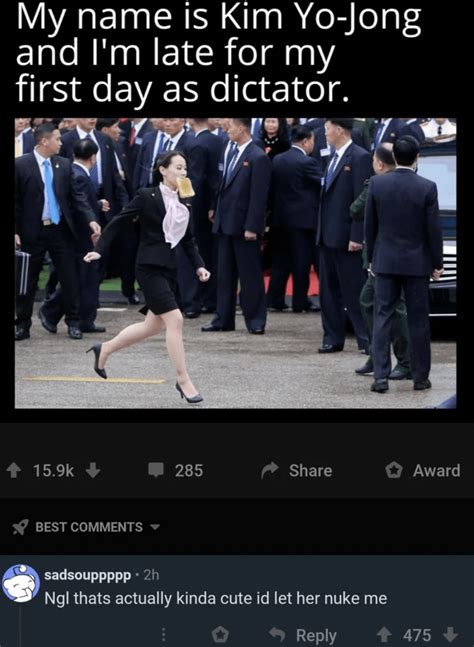
Task: Downvote sadsouppppp's comment
Action: (x=450, y=634)
